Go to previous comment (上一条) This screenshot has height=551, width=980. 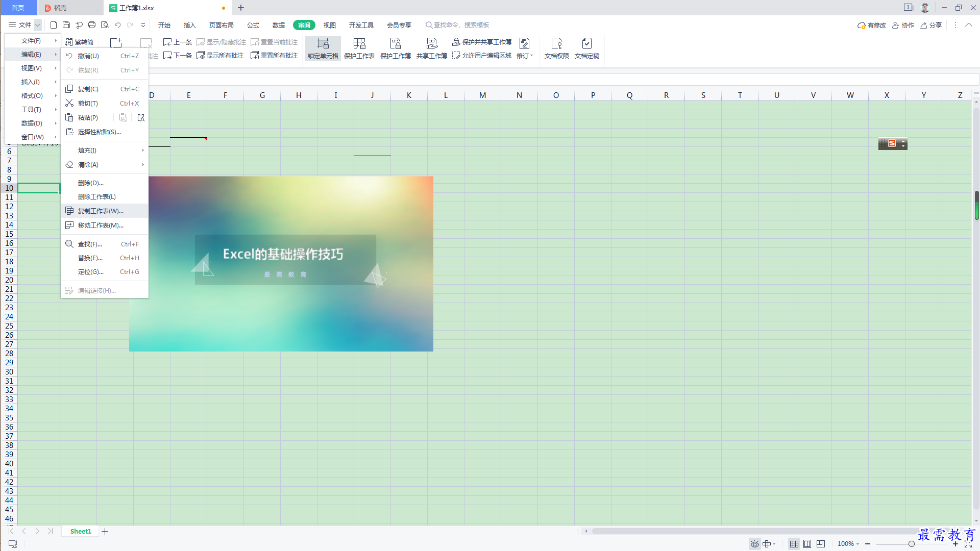click(178, 42)
